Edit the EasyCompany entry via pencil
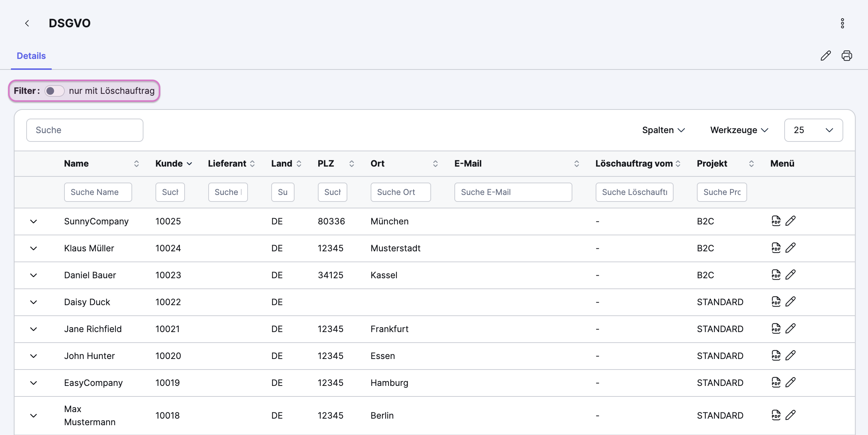 point(790,382)
